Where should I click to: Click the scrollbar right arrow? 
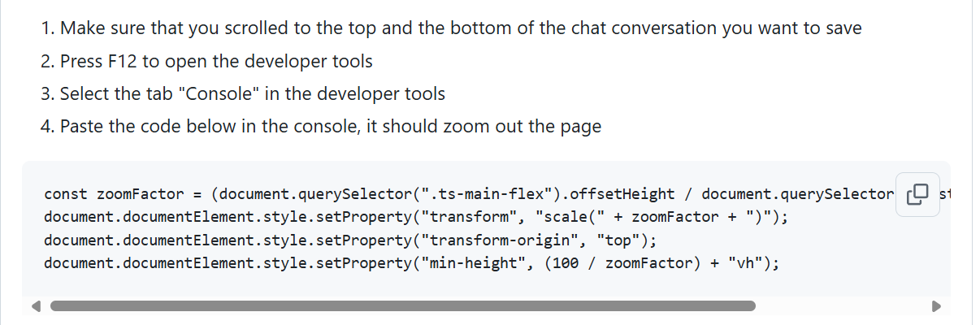[x=935, y=306]
